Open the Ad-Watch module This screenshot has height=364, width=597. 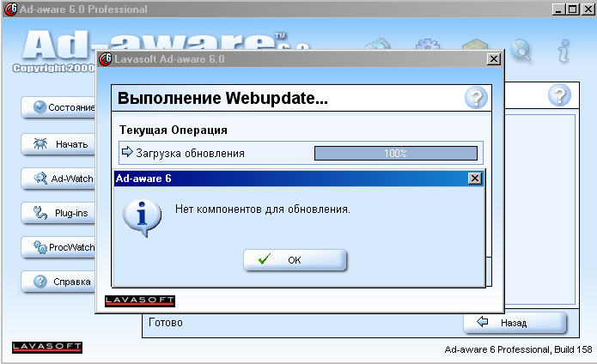(x=58, y=179)
